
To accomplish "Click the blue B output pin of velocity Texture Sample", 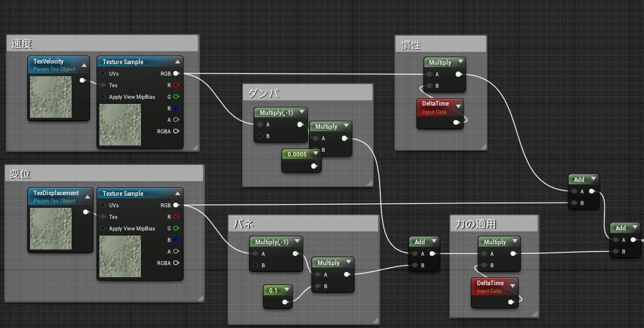I will click(x=176, y=108).
